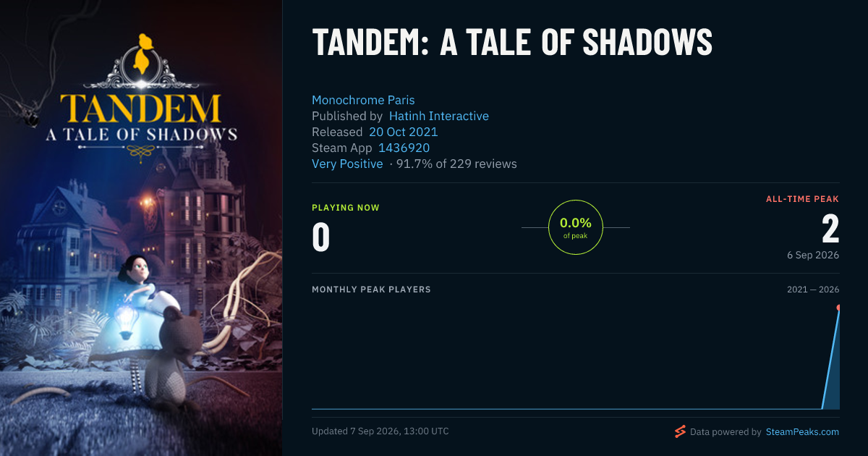Viewport: 868px width, 456px height.
Task: Click the Very Positive review rating
Action: point(347,164)
